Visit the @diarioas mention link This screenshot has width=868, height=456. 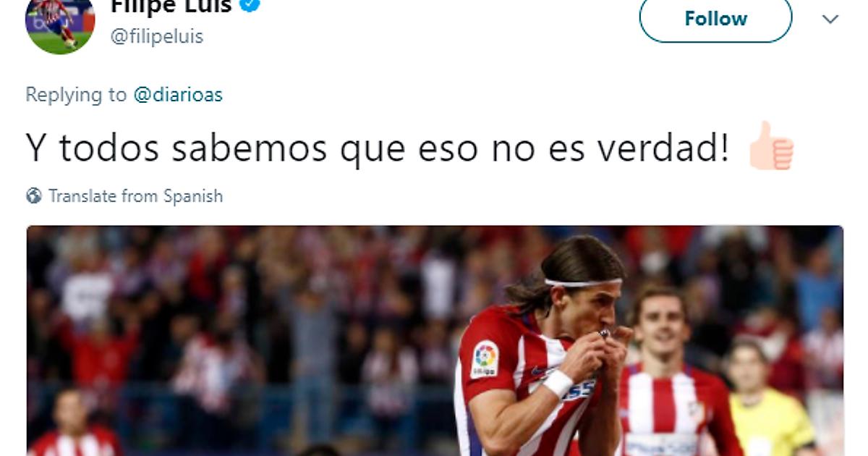pyautogui.click(x=178, y=95)
